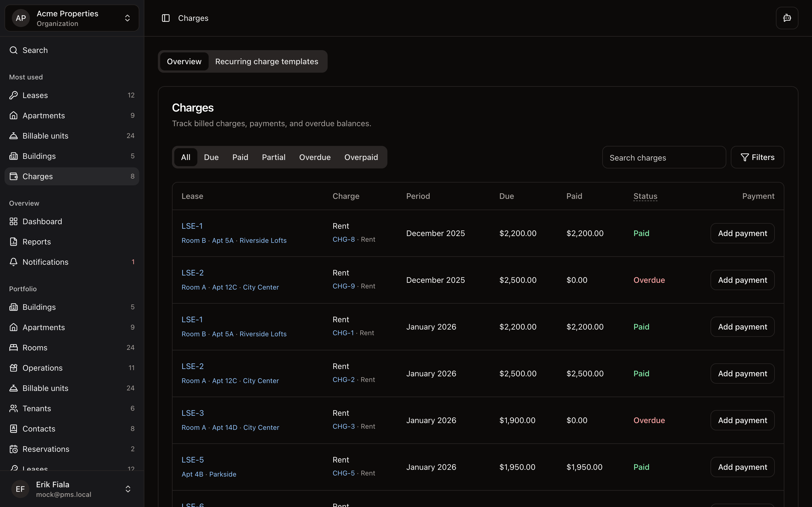Image resolution: width=812 pixels, height=507 pixels.
Task: Switch to Recurring charge templates tab
Action: (266, 61)
